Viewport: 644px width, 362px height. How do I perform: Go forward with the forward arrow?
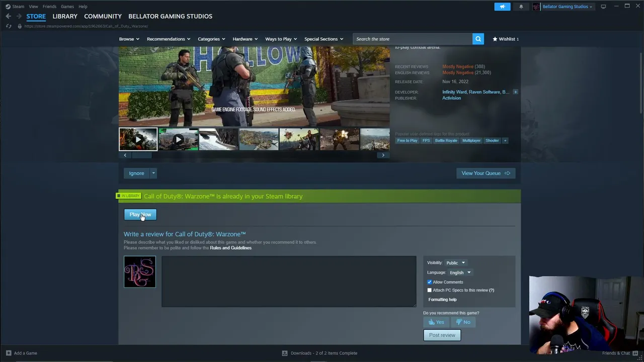pyautogui.click(x=19, y=16)
